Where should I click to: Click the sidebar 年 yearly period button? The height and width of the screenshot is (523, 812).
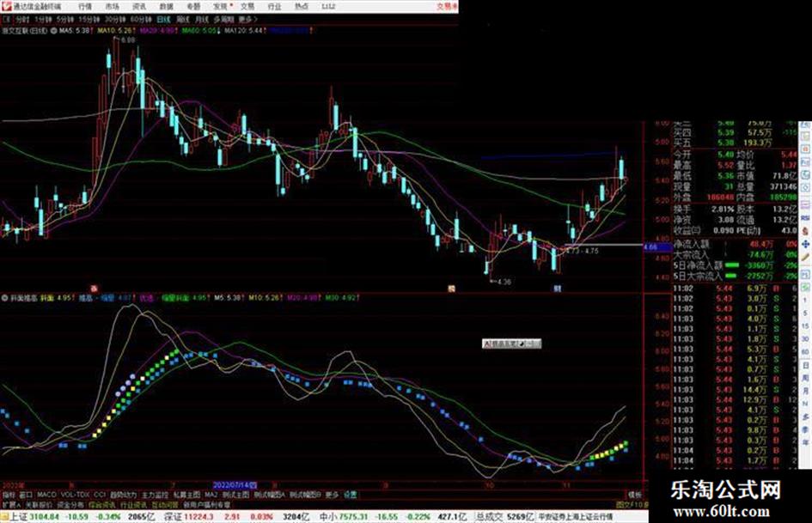tap(805, 443)
